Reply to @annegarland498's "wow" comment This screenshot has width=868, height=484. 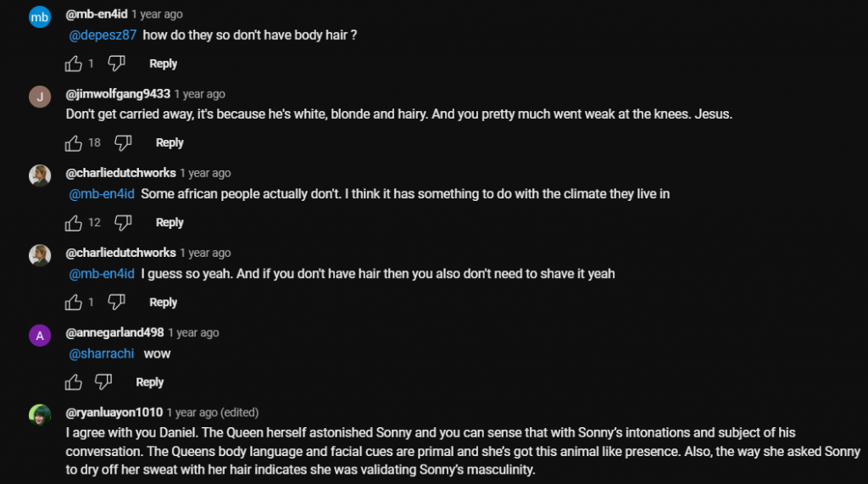point(149,382)
